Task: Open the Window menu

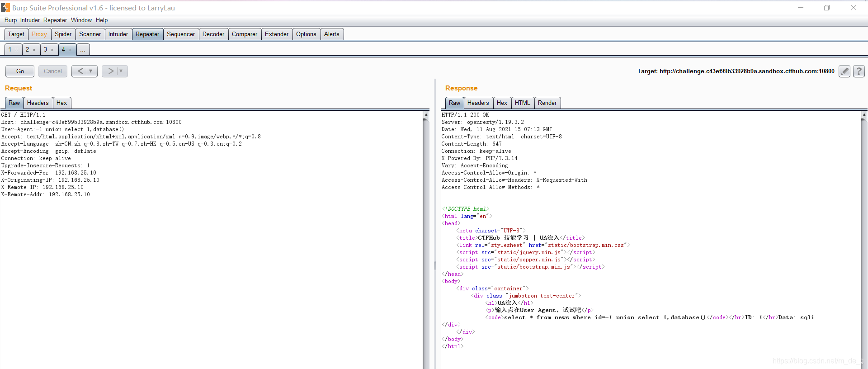Action: pyautogui.click(x=81, y=20)
